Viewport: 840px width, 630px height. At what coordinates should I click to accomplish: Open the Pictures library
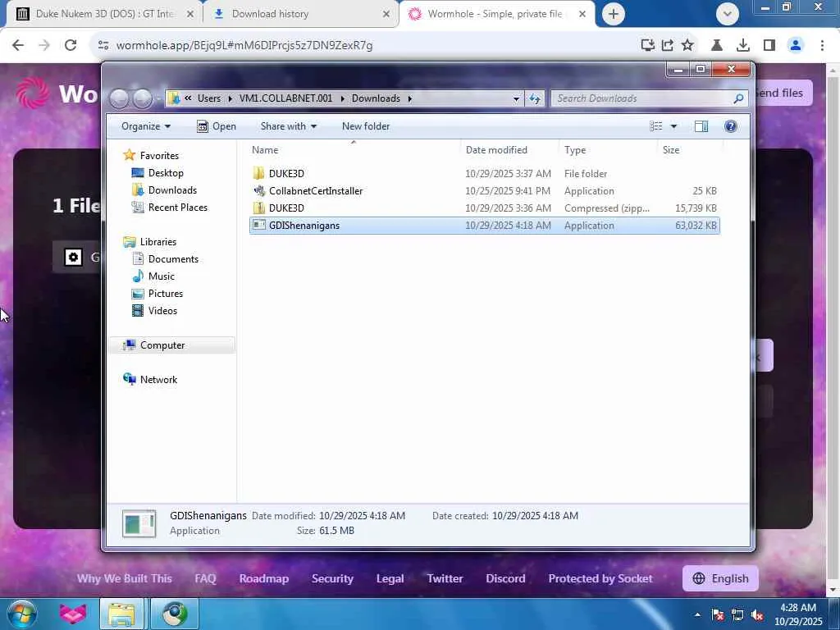click(166, 294)
